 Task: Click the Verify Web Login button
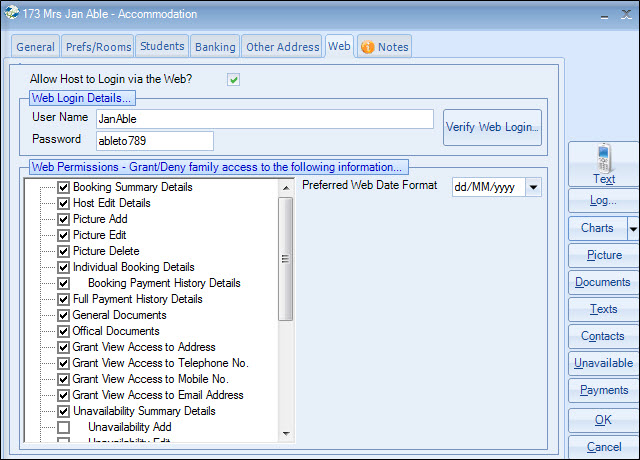492,127
